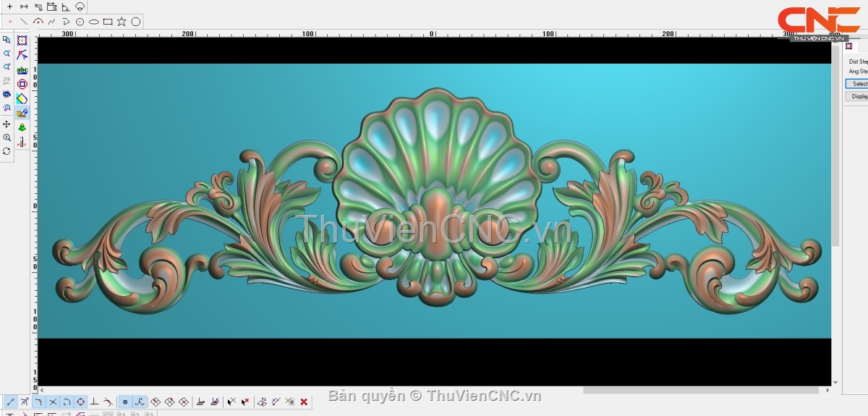This screenshot has height=416, width=868.
Task: Choose the node edit tool
Action: (x=22, y=55)
